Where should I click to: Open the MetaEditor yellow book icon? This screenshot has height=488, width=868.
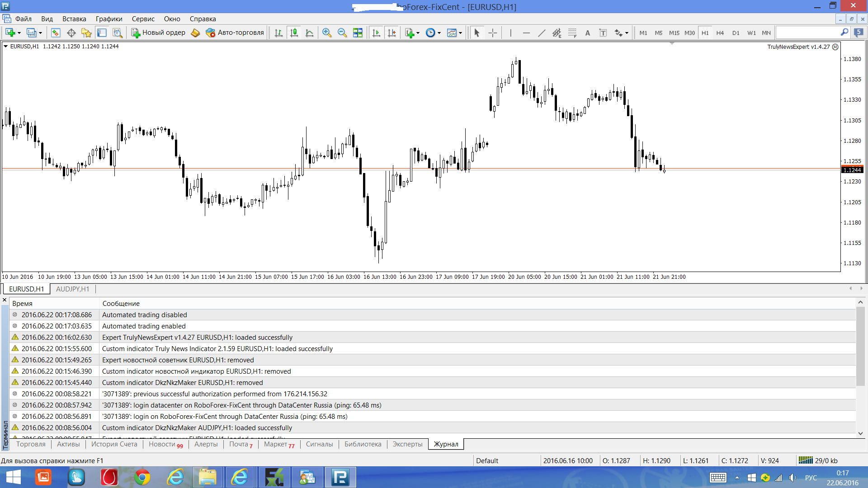pyautogui.click(x=195, y=33)
